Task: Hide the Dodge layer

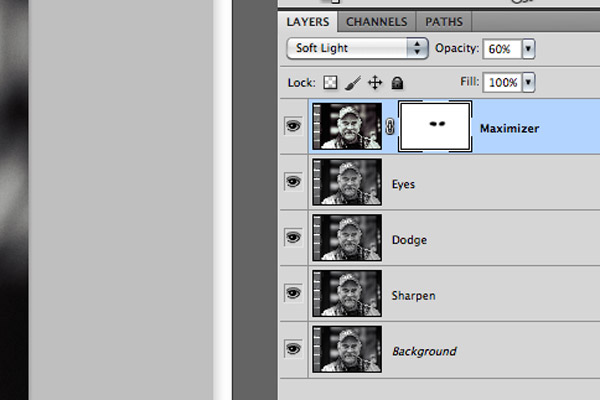Action: click(293, 237)
